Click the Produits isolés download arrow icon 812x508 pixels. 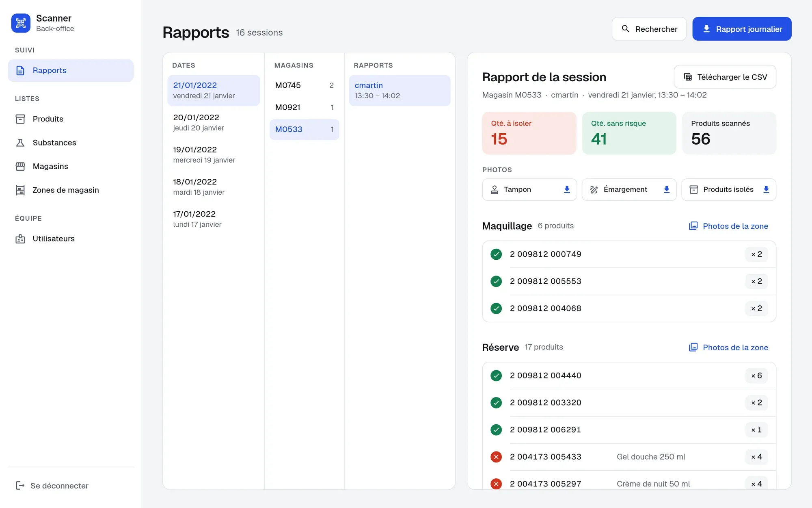tap(766, 189)
